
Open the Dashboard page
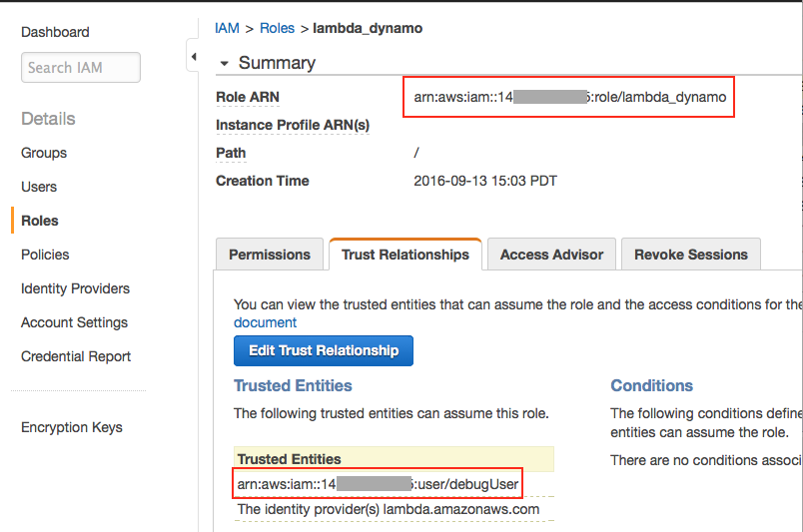coord(55,32)
